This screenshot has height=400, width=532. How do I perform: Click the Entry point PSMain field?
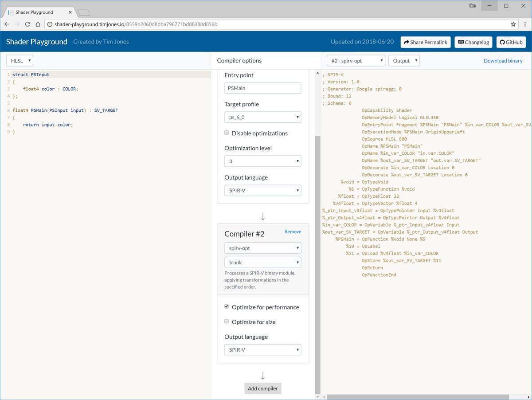tap(263, 88)
